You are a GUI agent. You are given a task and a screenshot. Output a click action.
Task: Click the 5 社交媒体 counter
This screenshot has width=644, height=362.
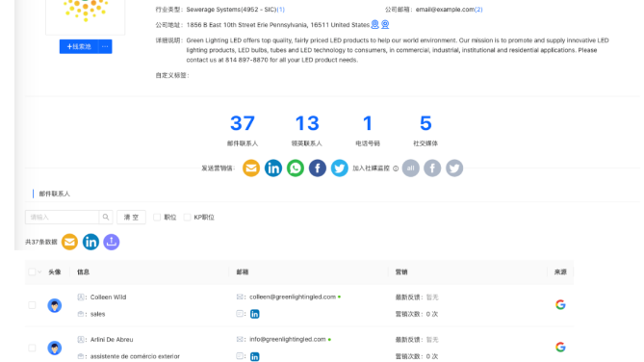pyautogui.click(x=425, y=130)
